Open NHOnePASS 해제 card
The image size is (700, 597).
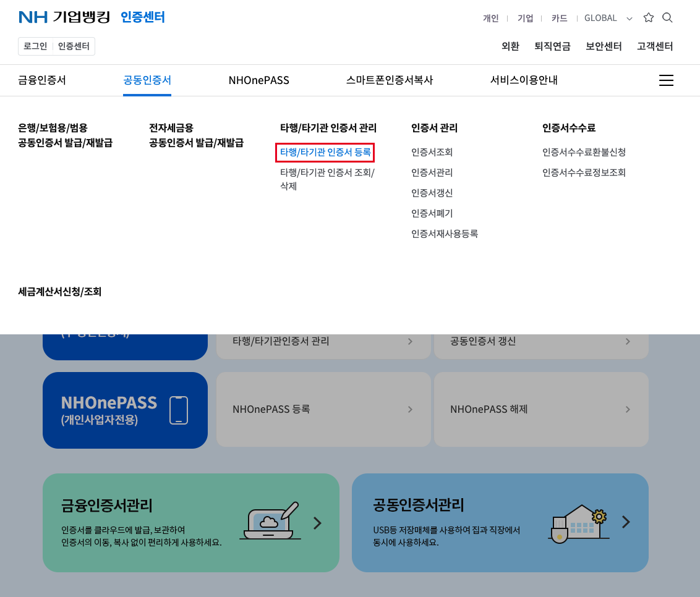541,409
